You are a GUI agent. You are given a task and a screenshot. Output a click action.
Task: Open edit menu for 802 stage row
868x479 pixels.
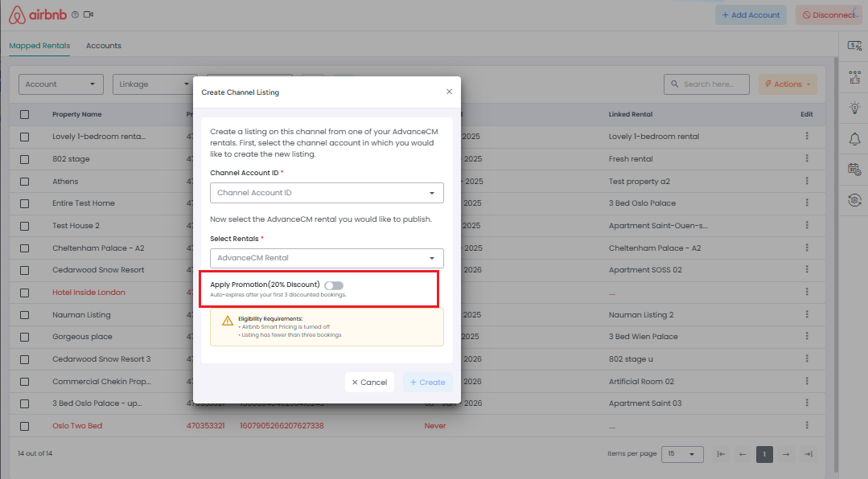pyautogui.click(x=807, y=159)
